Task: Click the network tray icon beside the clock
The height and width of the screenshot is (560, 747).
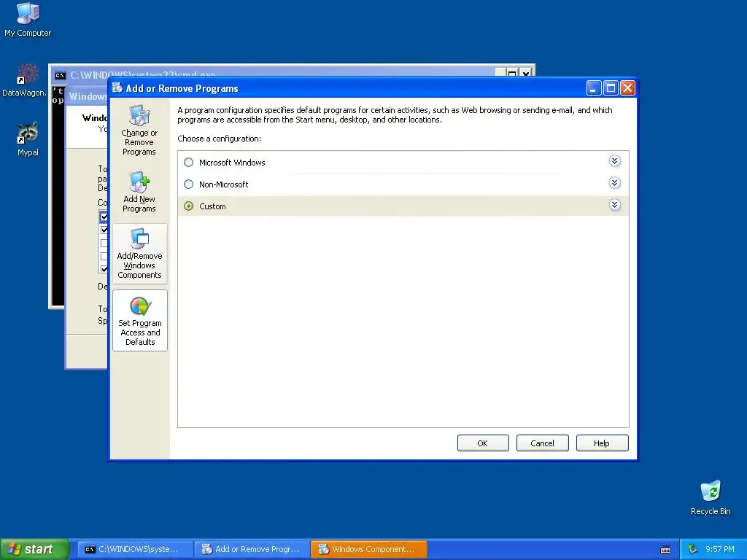Action: coord(693,549)
